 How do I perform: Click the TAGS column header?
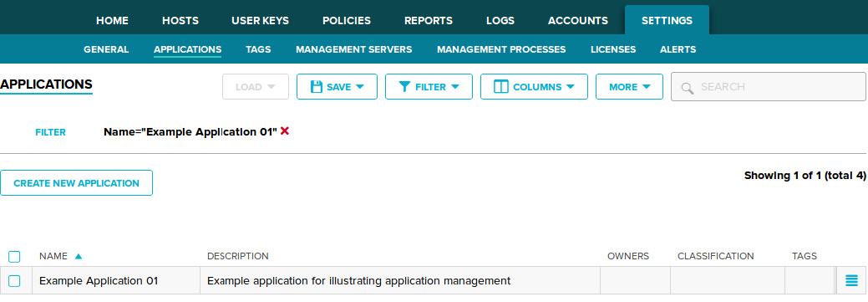click(x=805, y=256)
